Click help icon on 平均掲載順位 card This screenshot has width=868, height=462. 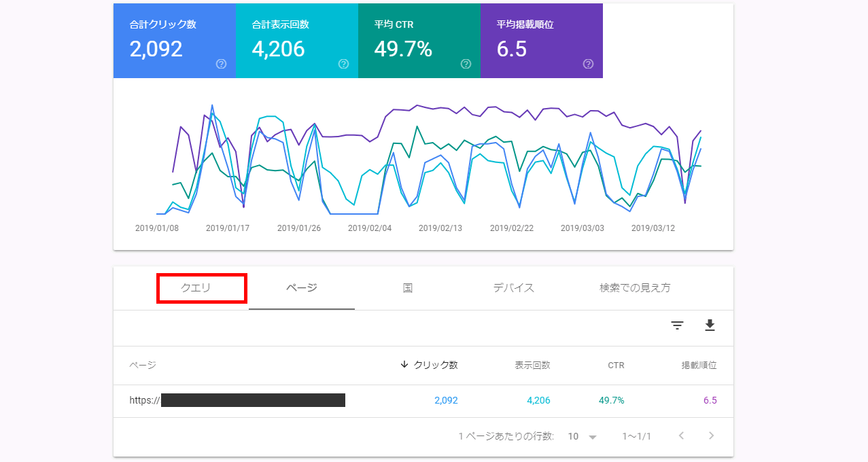pos(588,64)
